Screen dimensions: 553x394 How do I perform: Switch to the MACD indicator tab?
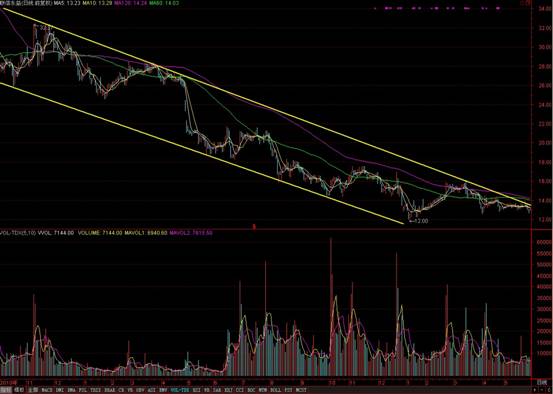(x=47, y=390)
